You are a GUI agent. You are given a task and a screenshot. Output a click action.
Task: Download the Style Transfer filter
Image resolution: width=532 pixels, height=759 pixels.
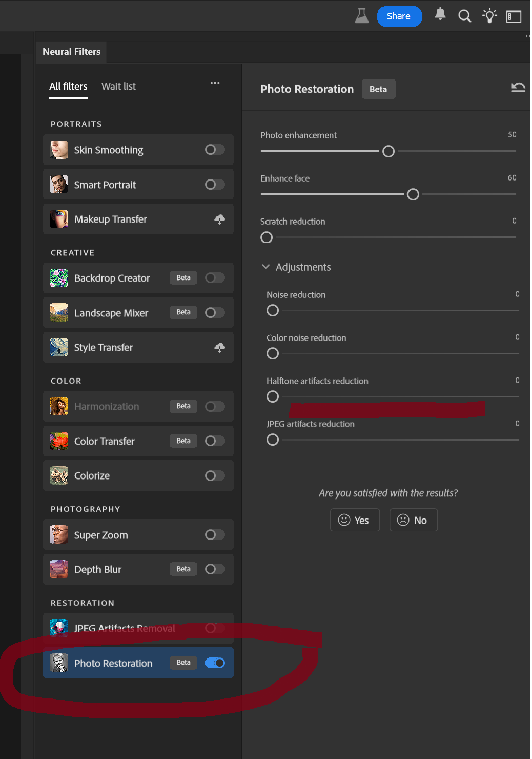[x=219, y=348]
